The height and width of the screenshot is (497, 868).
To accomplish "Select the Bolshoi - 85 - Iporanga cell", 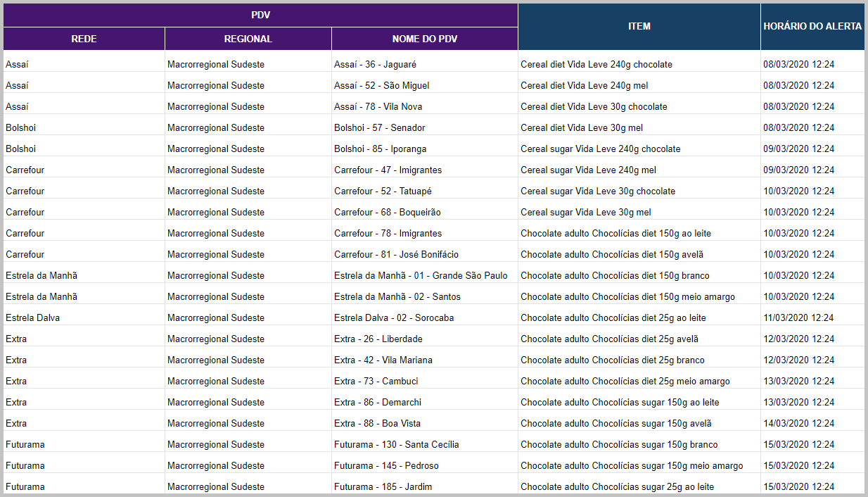I will [x=380, y=149].
